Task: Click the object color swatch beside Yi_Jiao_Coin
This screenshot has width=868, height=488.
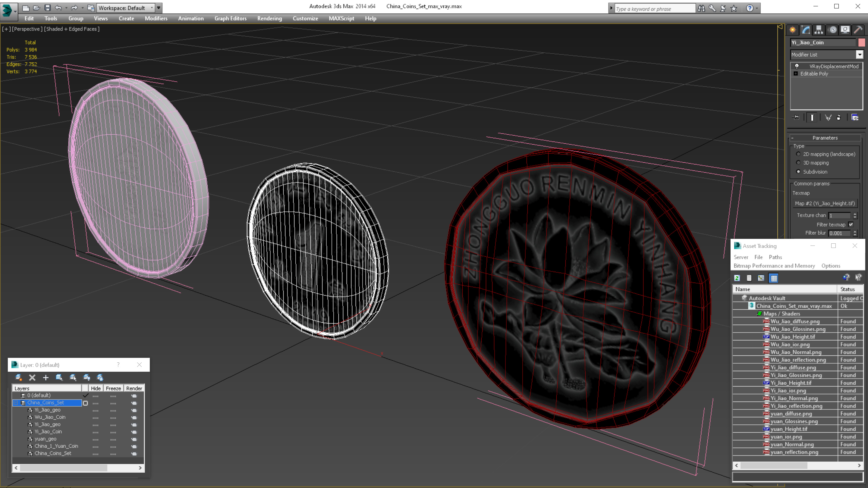Action: (862, 42)
